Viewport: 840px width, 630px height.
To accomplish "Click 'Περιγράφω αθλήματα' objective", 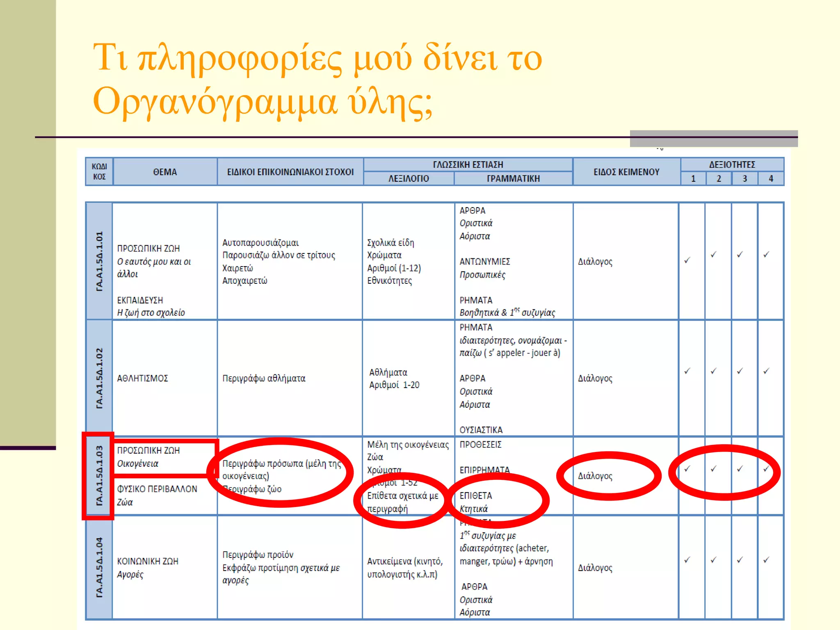I will coord(264,378).
